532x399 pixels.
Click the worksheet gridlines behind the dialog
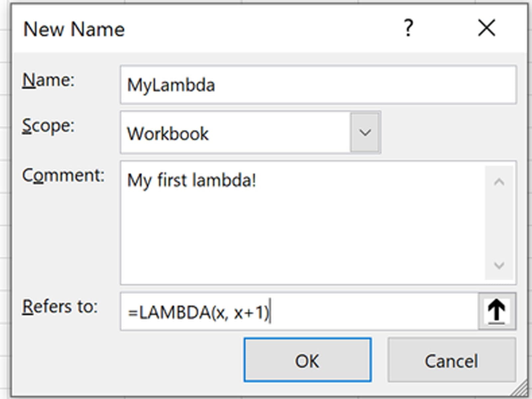(x=5, y=199)
